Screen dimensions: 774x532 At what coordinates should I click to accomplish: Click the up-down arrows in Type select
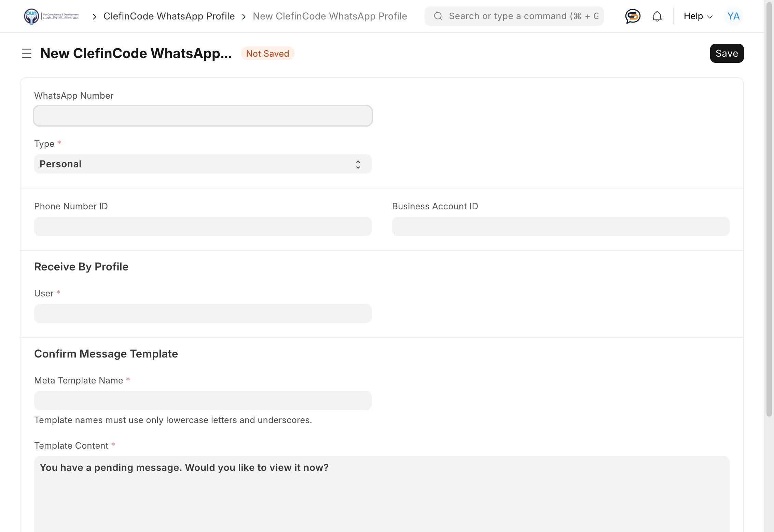coord(358,164)
